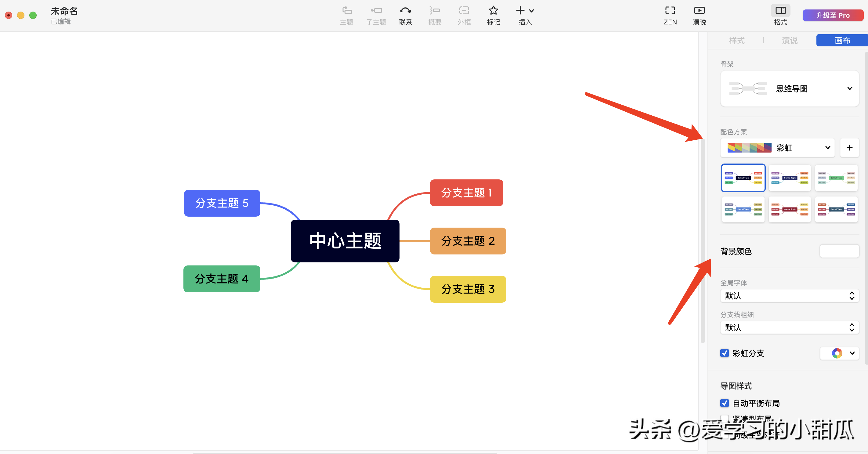The height and width of the screenshot is (454, 868).
Task: Toggle the Format (格式) panel
Action: point(780,16)
